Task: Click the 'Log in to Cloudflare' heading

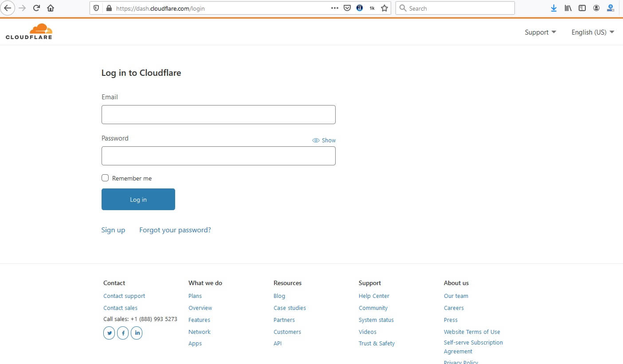Action: (x=141, y=73)
